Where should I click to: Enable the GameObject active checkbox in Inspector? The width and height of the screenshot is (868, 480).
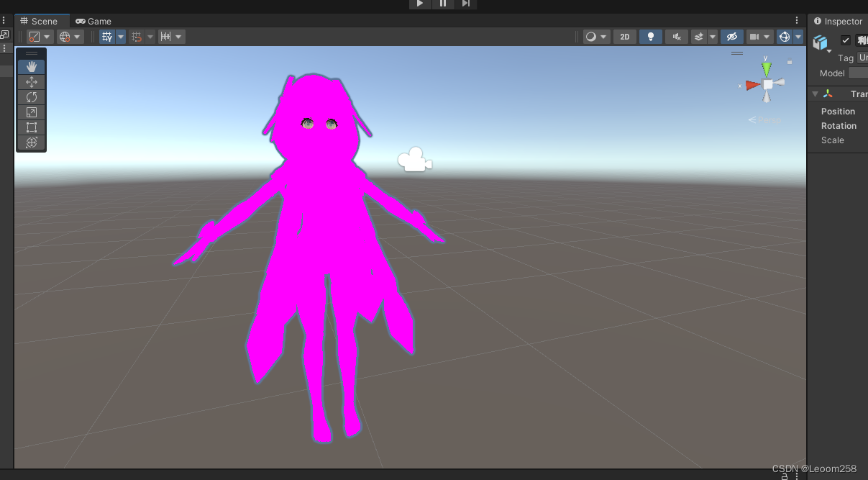tap(846, 40)
